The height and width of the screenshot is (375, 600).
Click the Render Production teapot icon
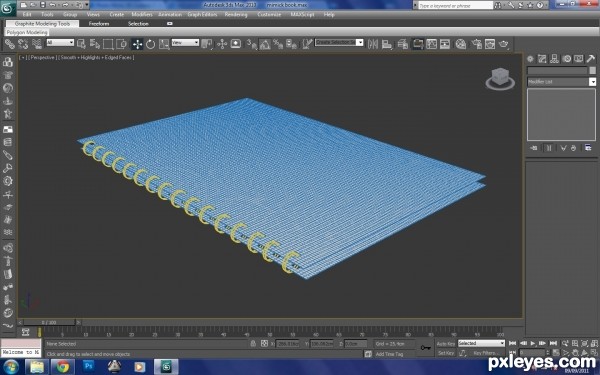tap(504, 44)
